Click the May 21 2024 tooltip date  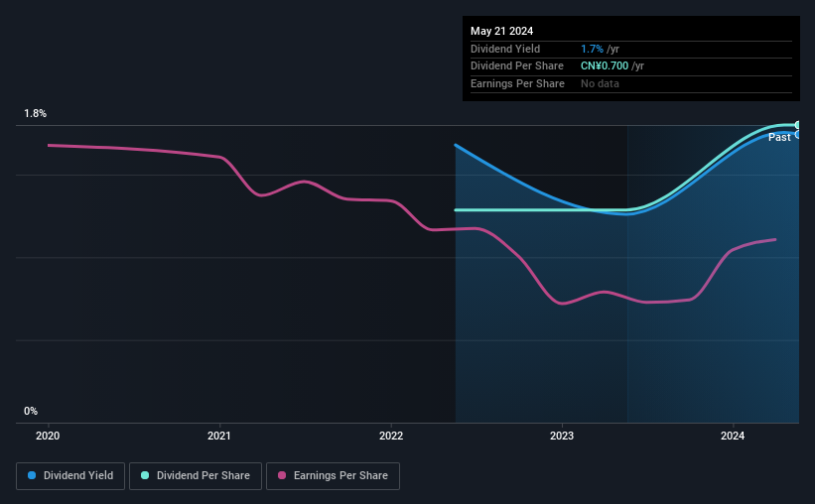[501, 31]
